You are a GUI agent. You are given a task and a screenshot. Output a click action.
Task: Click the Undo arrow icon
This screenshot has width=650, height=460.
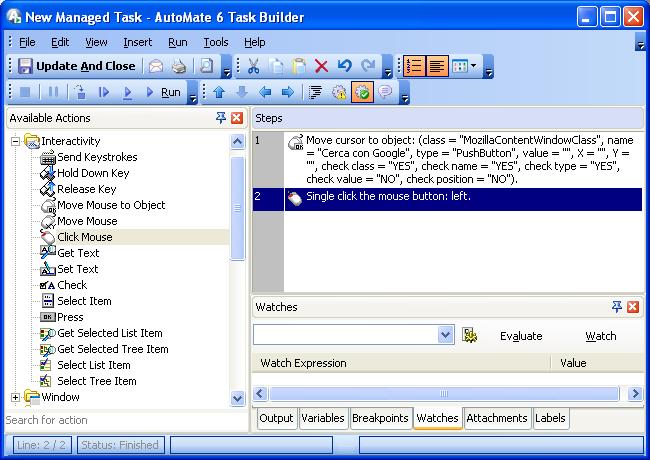[x=344, y=66]
